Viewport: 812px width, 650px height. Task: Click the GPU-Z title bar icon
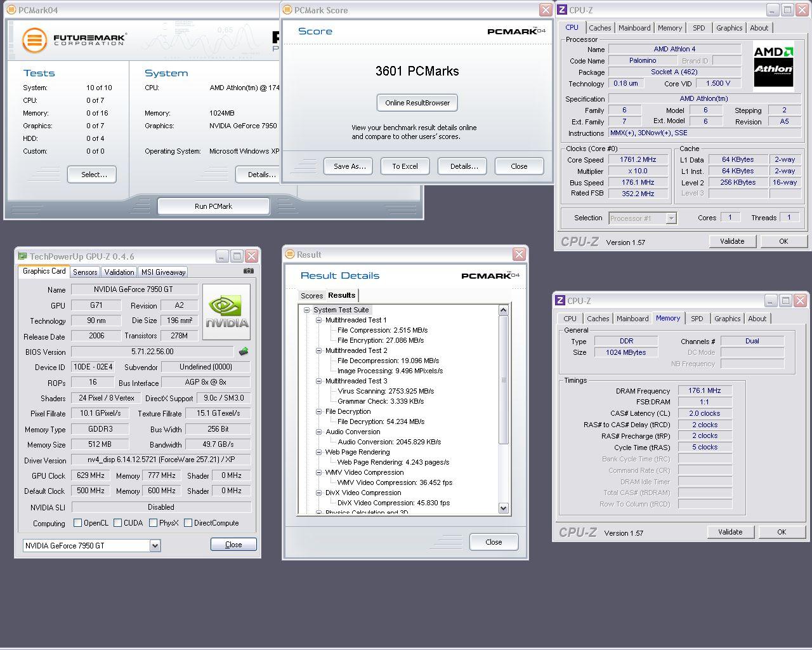[x=22, y=256]
